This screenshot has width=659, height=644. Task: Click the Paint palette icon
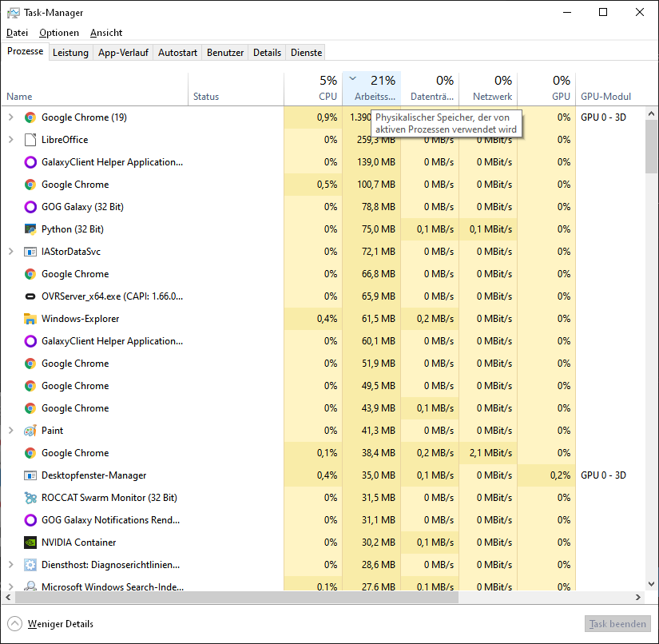pos(30,431)
